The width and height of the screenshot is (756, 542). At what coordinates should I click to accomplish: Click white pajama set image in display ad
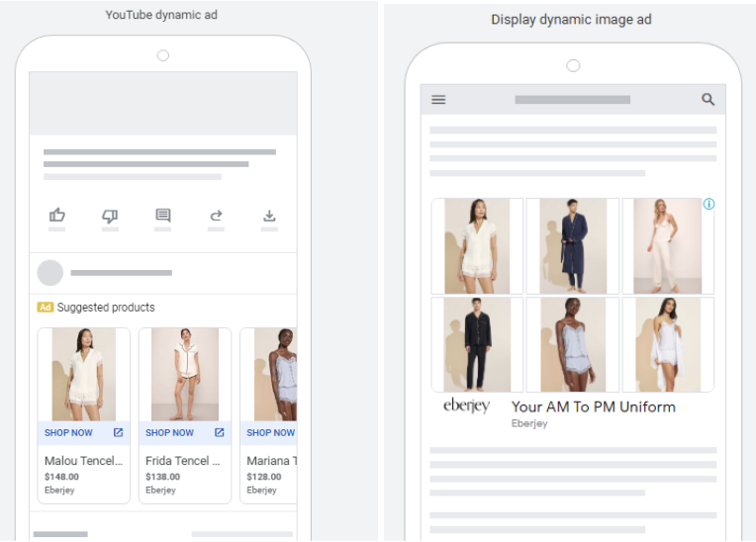click(477, 245)
